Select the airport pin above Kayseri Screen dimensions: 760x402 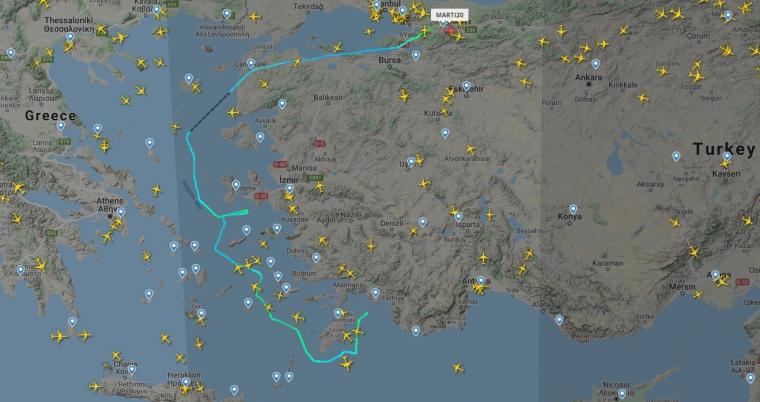click(x=727, y=156)
